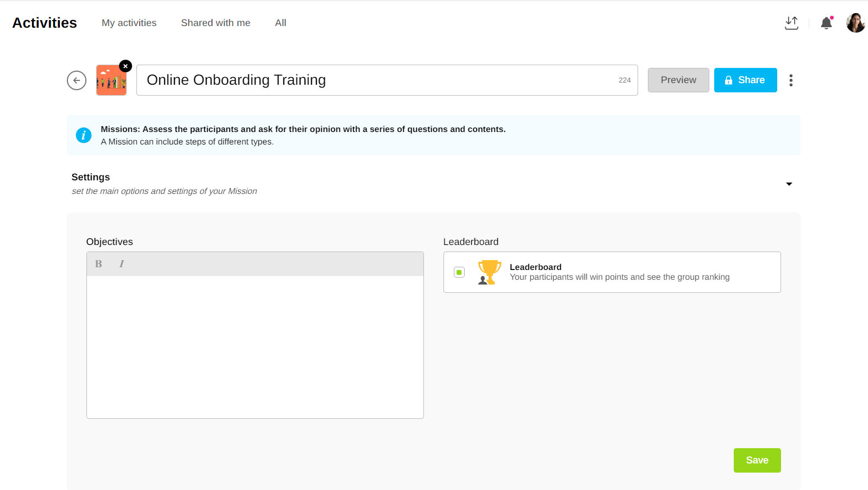Click the activity title input field
This screenshot has width=868, height=490.
click(x=375, y=80)
